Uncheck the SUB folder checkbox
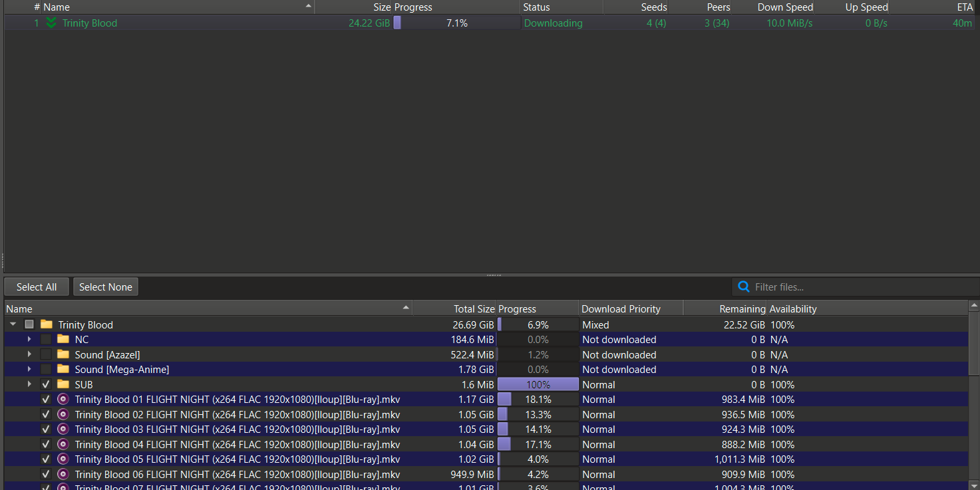The image size is (980, 490). [46, 384]
